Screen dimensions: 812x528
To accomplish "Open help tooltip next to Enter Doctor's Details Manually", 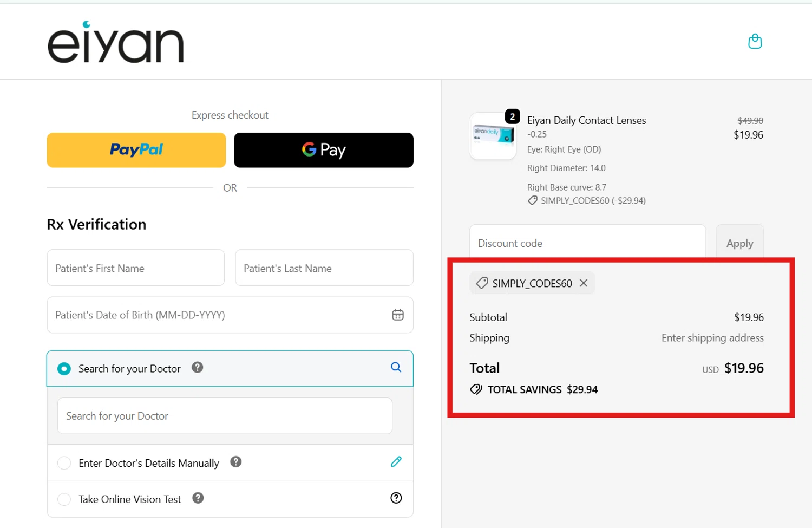I will [236, 461].
